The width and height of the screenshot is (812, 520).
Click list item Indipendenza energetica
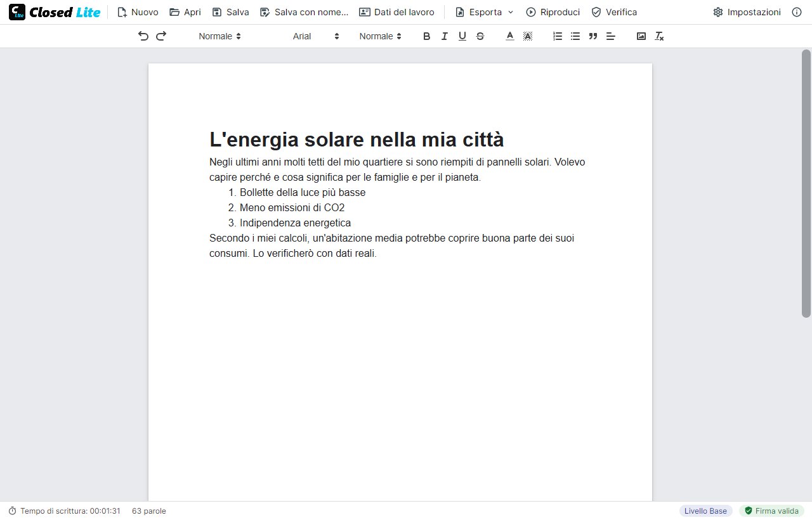(295, 223)
